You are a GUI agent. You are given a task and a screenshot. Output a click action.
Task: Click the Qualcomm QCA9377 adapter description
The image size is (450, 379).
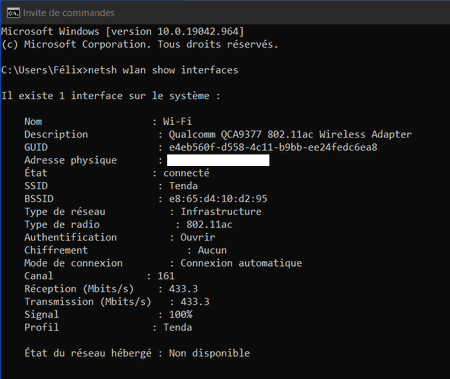click(290, 135)
